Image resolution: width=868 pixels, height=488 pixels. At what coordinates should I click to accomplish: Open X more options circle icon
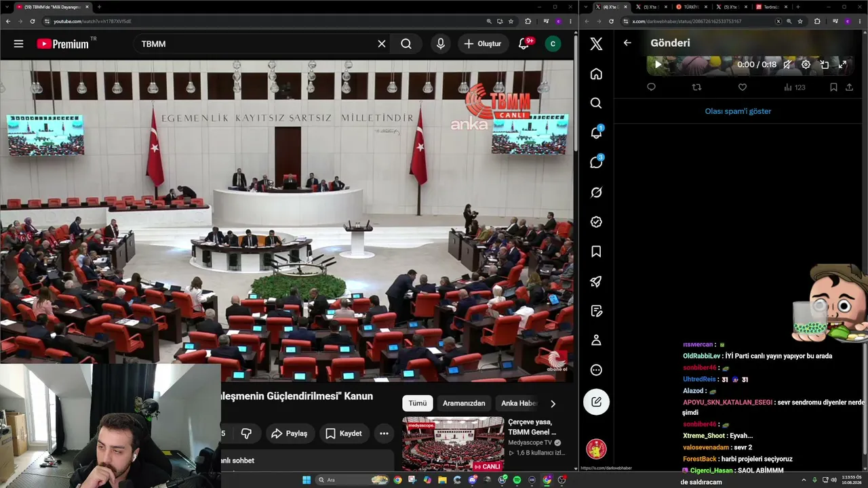coord(596,370)
